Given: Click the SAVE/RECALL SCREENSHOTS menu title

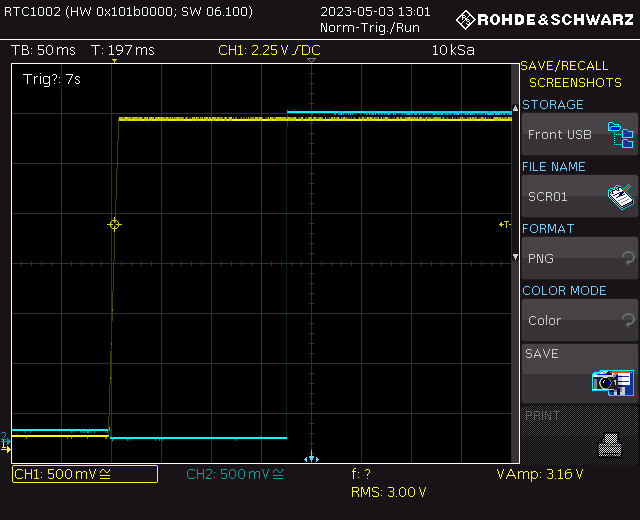Looking at the screenshot, I should tap(571, 74).
